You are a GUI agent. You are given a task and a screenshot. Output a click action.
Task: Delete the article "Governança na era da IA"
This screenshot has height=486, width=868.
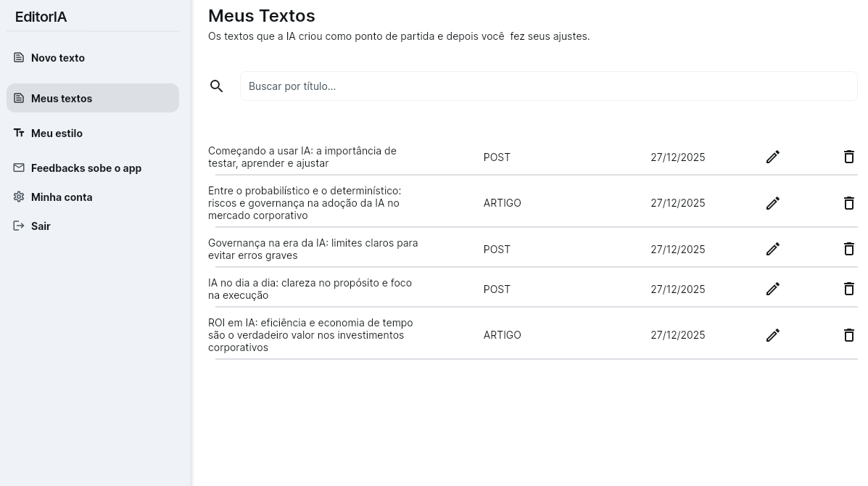point(848,249)
